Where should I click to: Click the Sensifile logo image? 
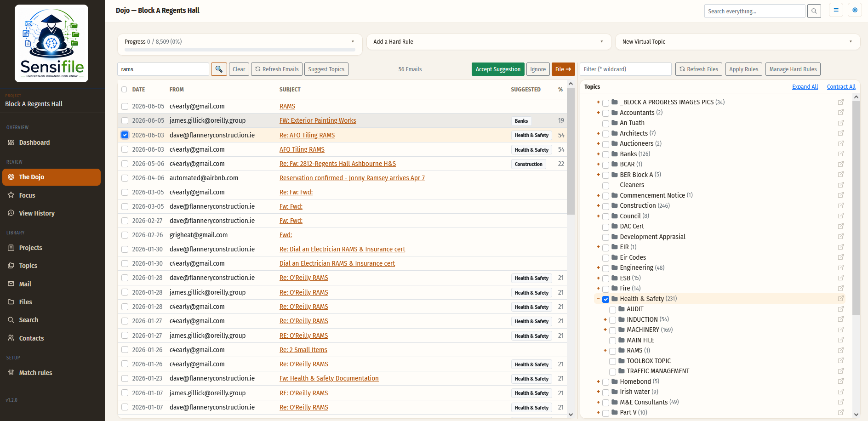pyautogui.click(x=51, y=43)
